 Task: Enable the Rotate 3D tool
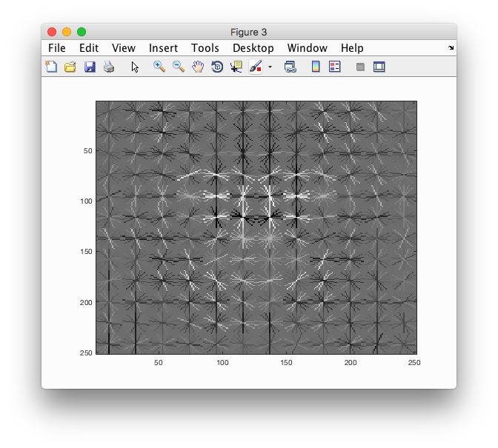[217, 67]
